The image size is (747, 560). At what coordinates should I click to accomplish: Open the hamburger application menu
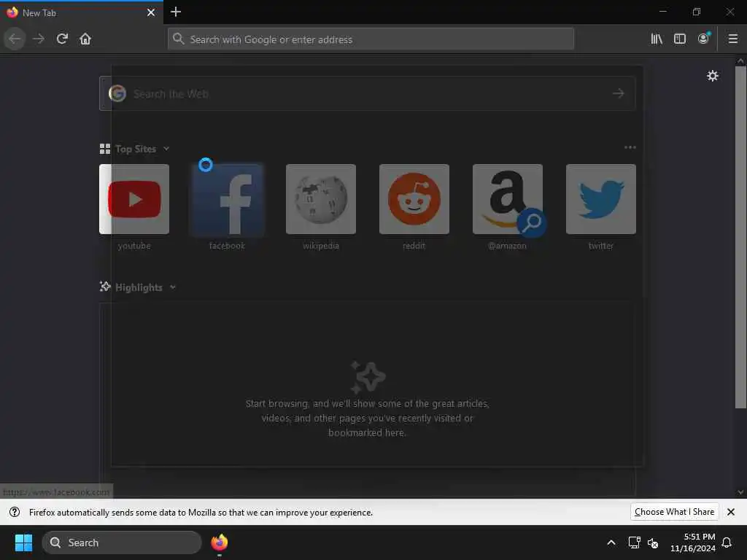tap(733, 39)
